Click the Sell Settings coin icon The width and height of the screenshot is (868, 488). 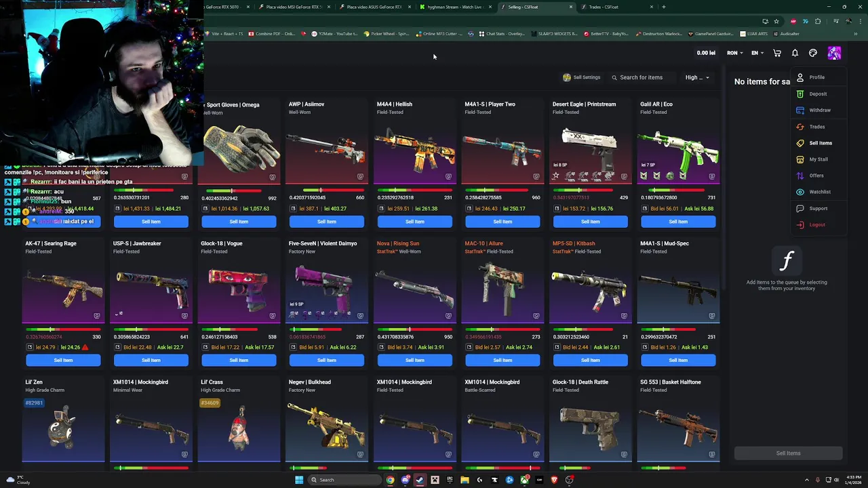point(567,77)
